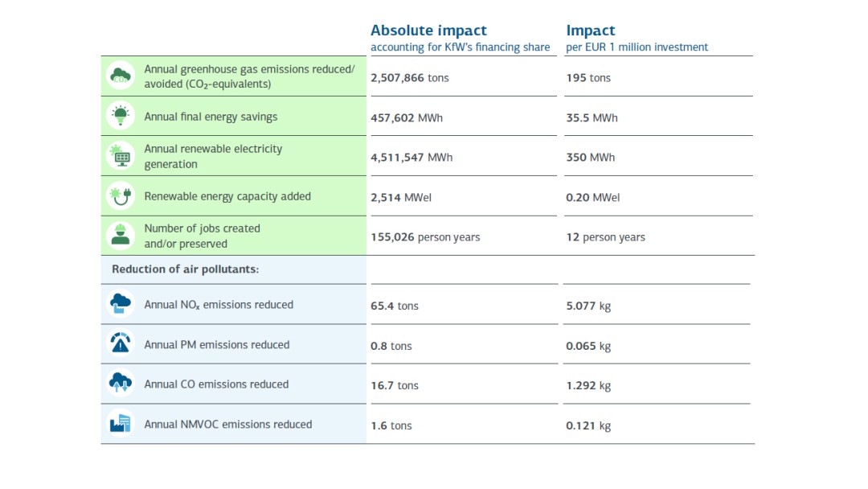
Task: Select the 4,511,547 MWh value
Action: point(412,157)
